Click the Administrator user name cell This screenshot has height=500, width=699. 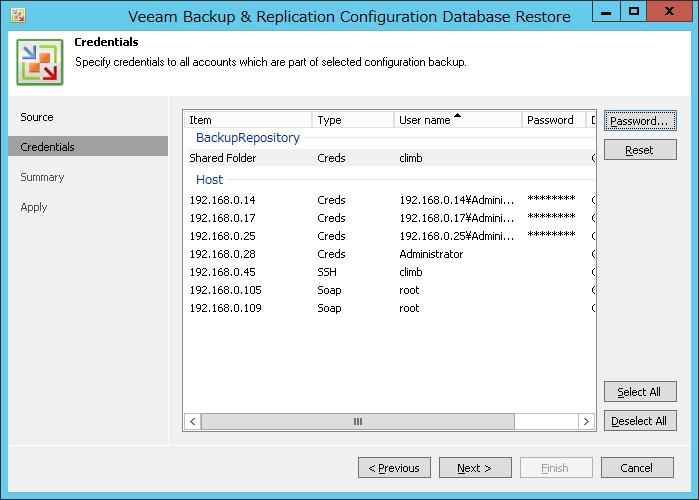coord(431,254)
